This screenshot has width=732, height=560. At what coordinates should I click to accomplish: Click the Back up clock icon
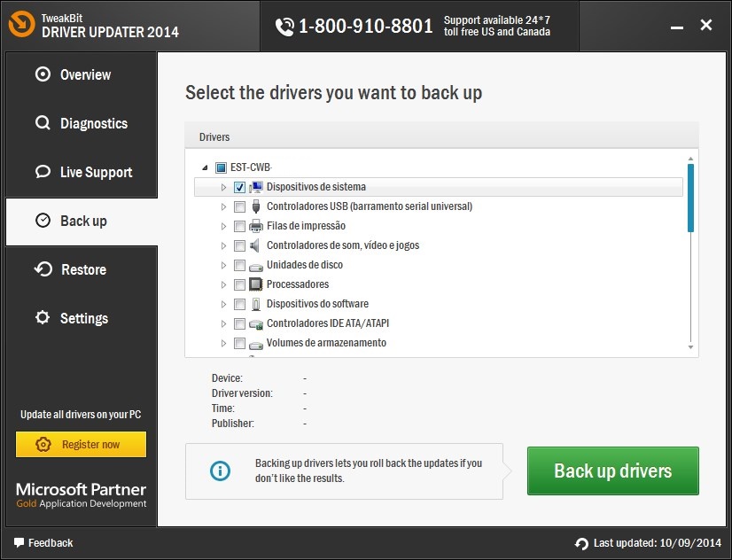[43, 221]
